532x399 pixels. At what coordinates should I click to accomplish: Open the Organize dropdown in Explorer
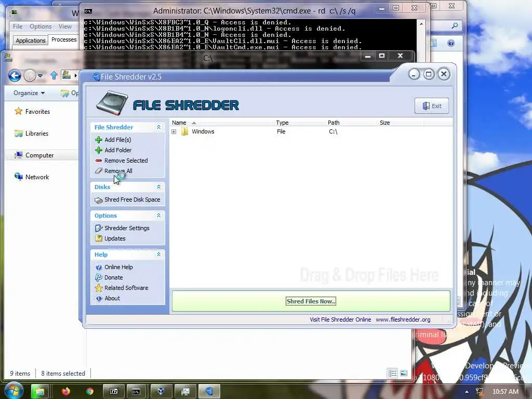point(29,93)
